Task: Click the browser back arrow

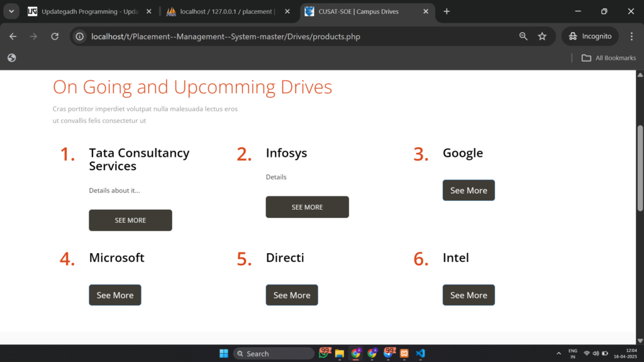Action: tap(13, 37)
